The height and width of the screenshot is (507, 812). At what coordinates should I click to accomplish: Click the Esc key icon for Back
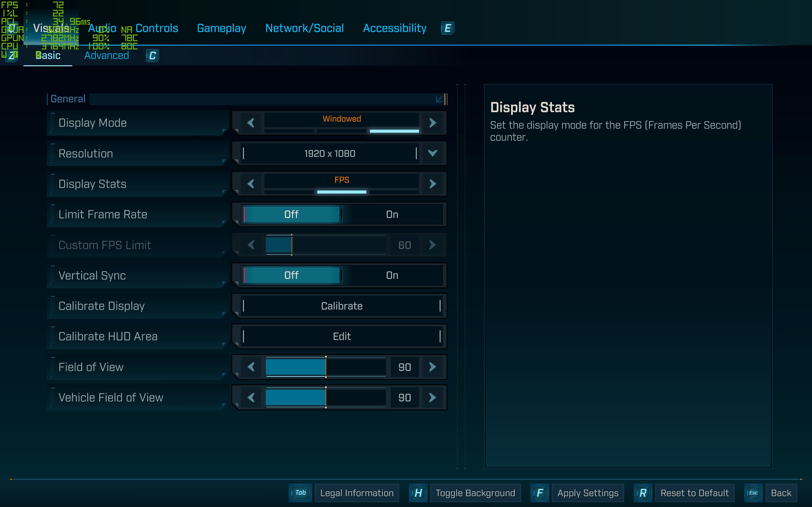coord(753,493)
